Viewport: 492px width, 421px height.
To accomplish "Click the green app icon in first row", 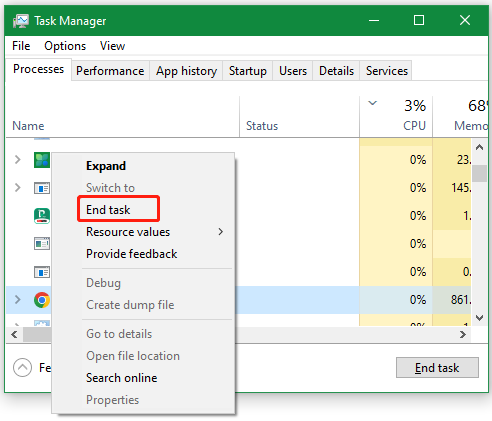I will (42, 160).
